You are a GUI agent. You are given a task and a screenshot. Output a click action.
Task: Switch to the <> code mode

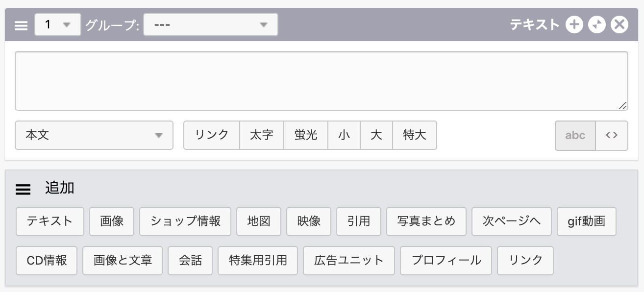612,135
